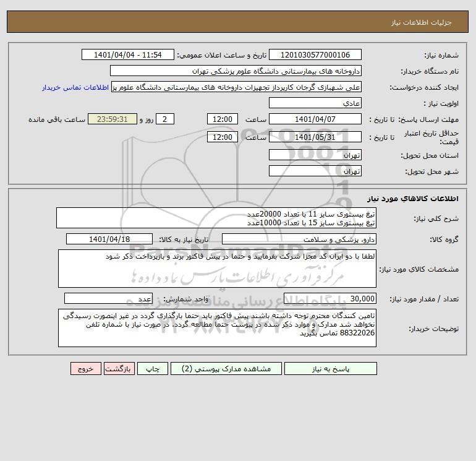Click the label تعداد / مقدار مورد نیاز
The height and width of the screenshot is (461, 476).
pos(424,299)
